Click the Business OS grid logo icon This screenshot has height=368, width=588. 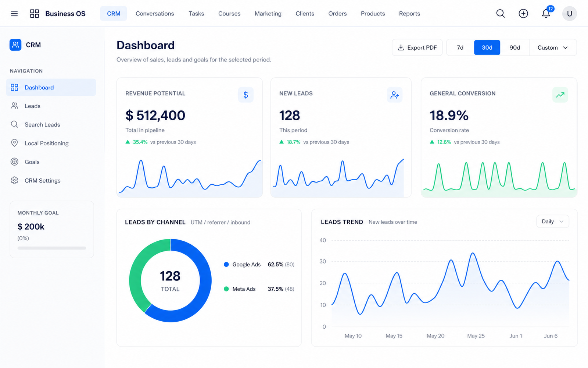click(35, 14)
